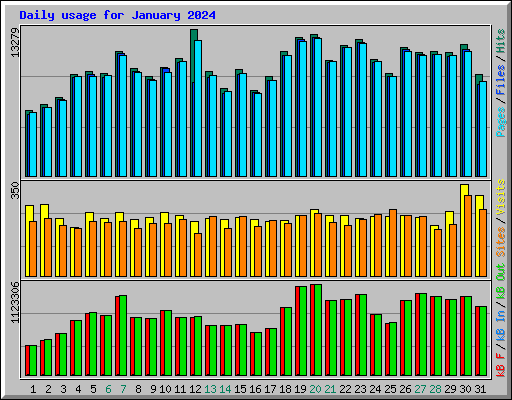Select day label 5 on the axis
Viewport: 512px width, 400px height.
pyautogui.click(x=93, y=389)
